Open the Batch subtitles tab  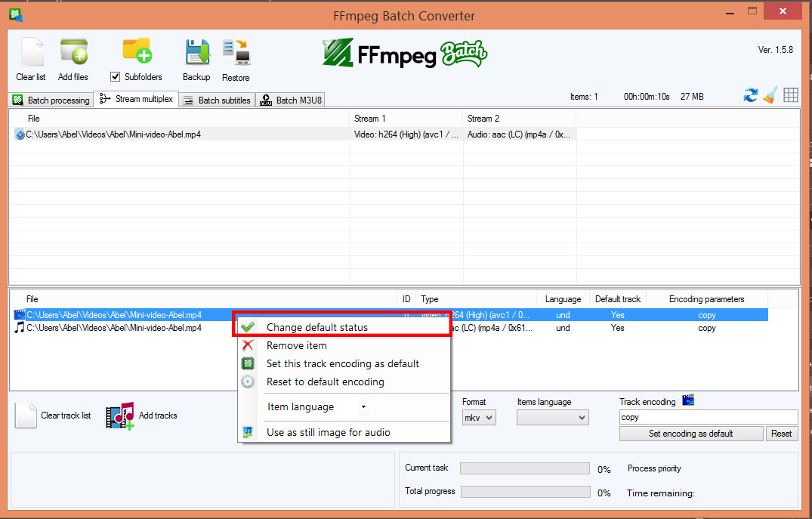217,100
